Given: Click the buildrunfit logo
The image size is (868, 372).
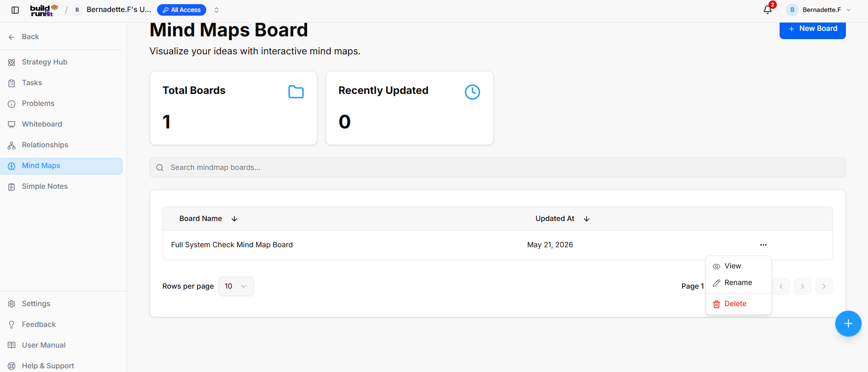Looking at the screenshot, I should [x=44, y=10].
